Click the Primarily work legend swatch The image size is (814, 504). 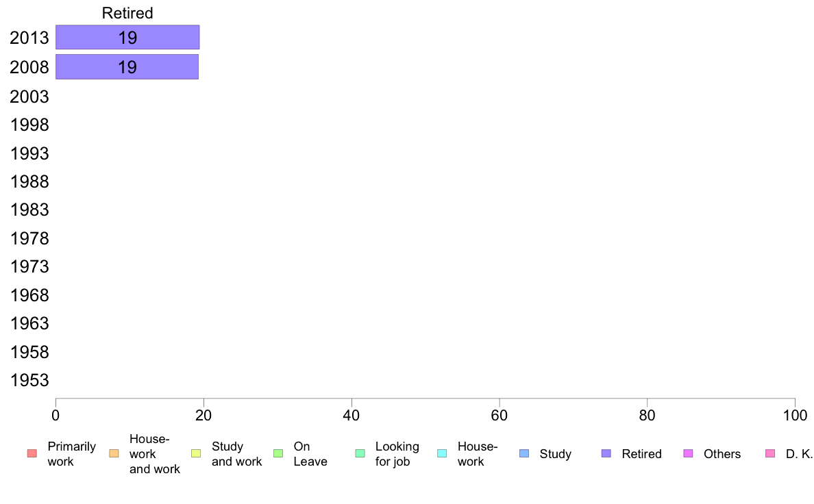[32, 453]
